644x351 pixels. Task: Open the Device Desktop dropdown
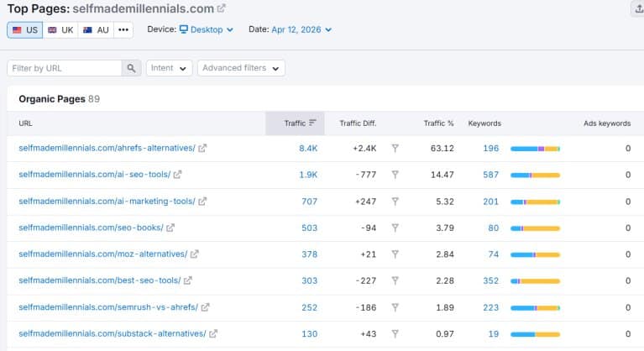(x=207, y=29)
